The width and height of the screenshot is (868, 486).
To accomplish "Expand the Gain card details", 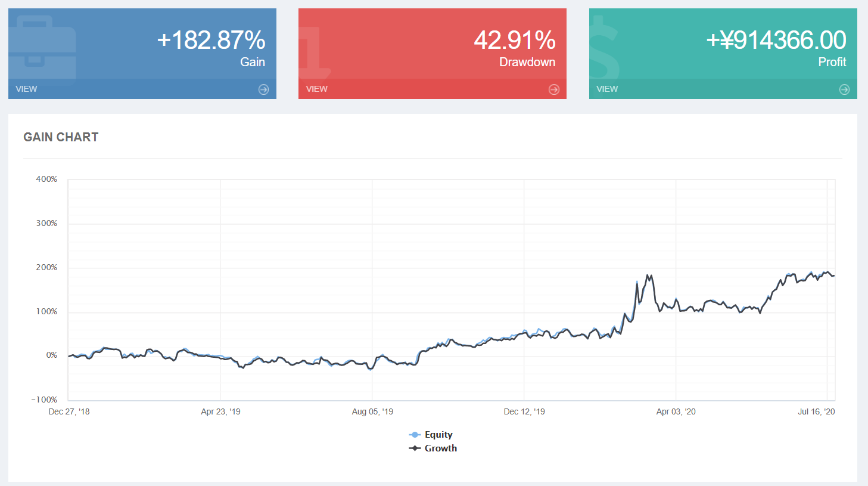I will 26,89.
